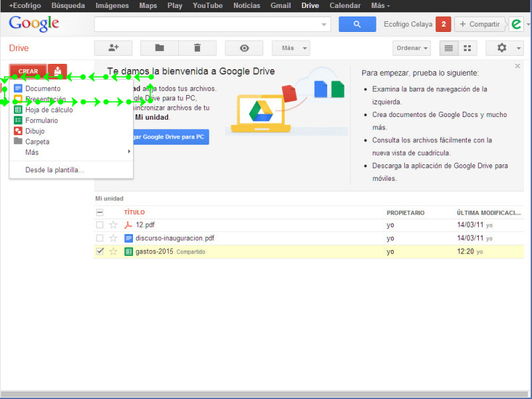Open the Más dropdown in top black bar

tap(380, 6)
